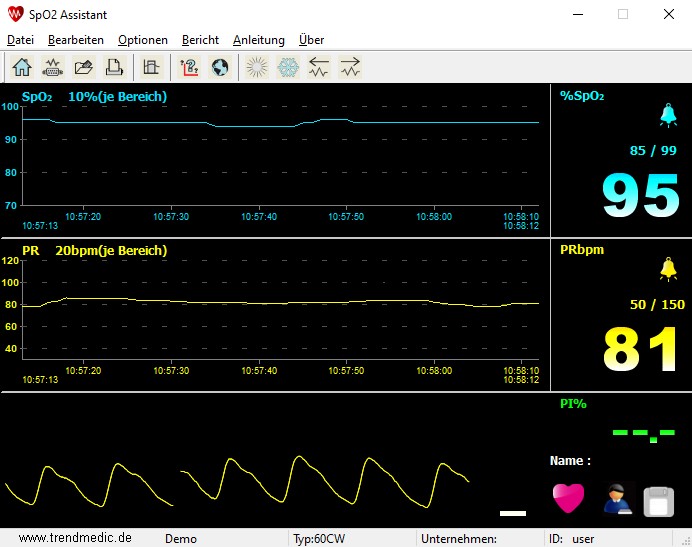Click the Name : label
This screenshot has width=692, height=547.
(x=570, y=461)
